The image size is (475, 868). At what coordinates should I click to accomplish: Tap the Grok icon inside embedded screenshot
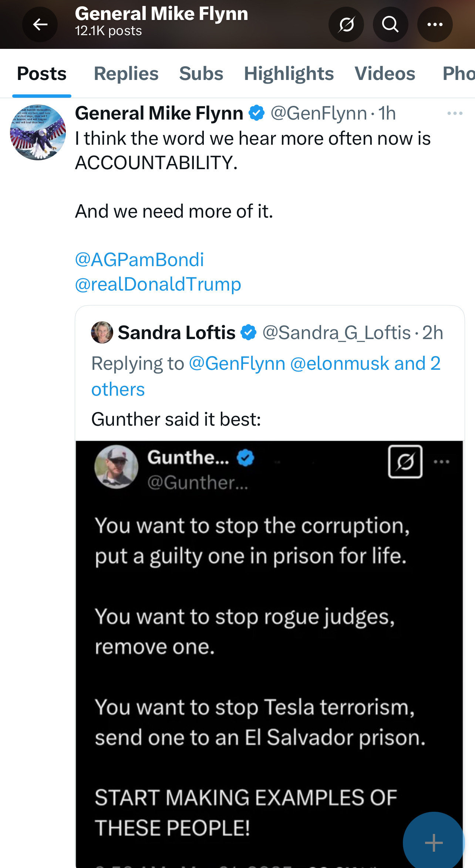point(405,462)
